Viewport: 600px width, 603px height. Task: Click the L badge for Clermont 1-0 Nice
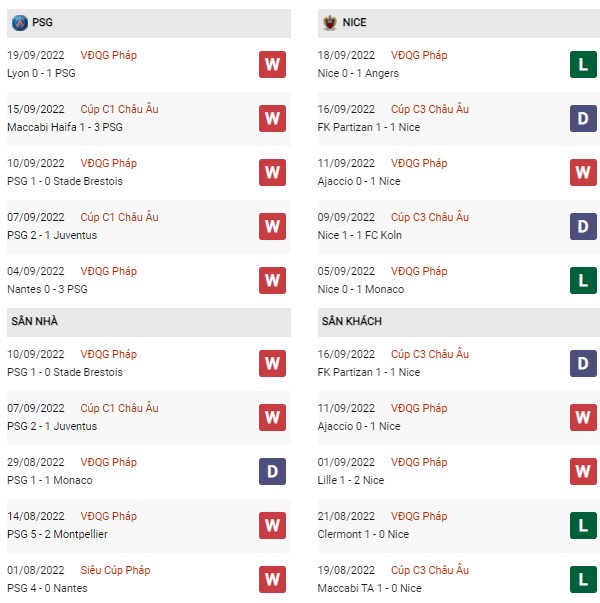pyautogui.click(x=583, y=525)
